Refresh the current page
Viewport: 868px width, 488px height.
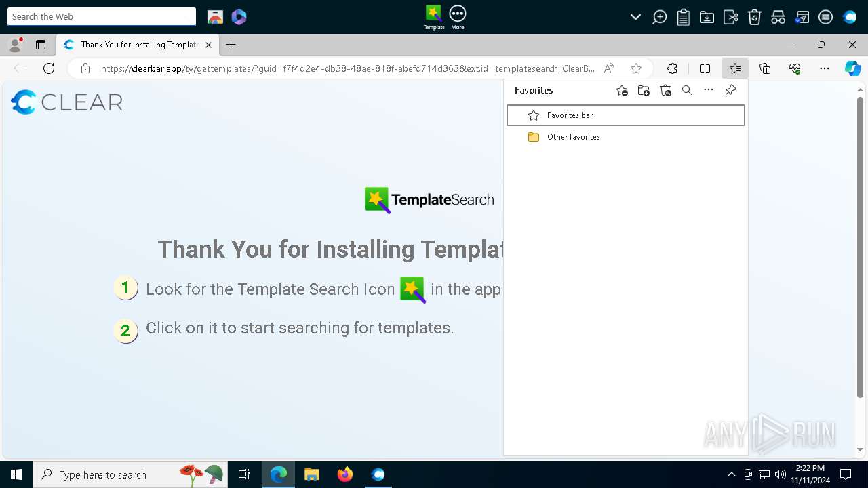pos(49,68)
